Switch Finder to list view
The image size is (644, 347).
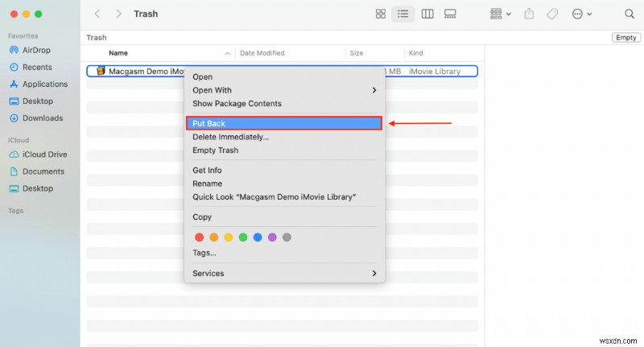[403, 14]
